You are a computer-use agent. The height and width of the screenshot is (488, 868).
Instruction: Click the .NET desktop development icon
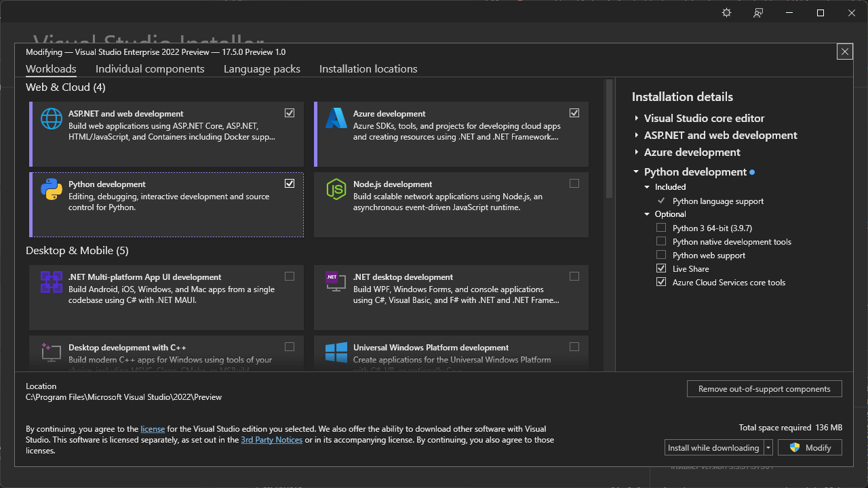coord(336,282)
